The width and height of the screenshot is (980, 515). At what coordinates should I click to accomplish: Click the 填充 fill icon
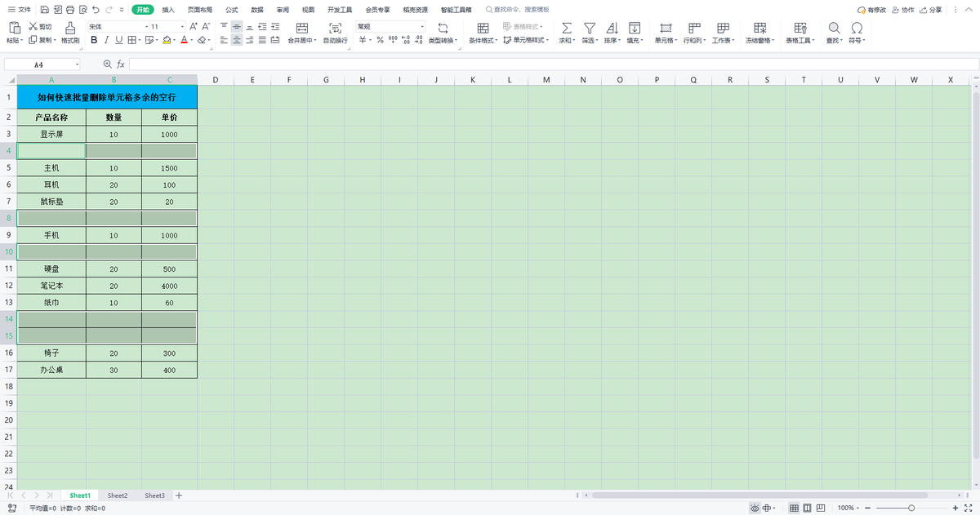[634, 28]
